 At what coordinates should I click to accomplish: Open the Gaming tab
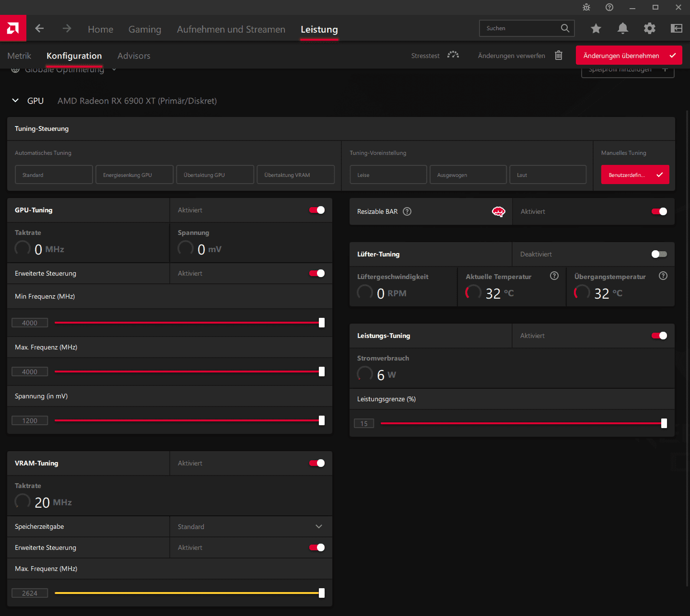coord(145,29)
